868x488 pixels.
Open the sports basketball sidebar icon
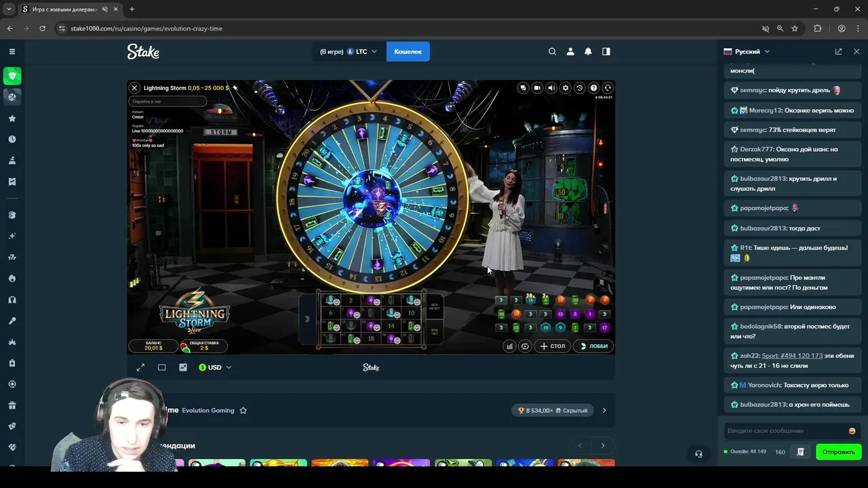pos(12,97)
